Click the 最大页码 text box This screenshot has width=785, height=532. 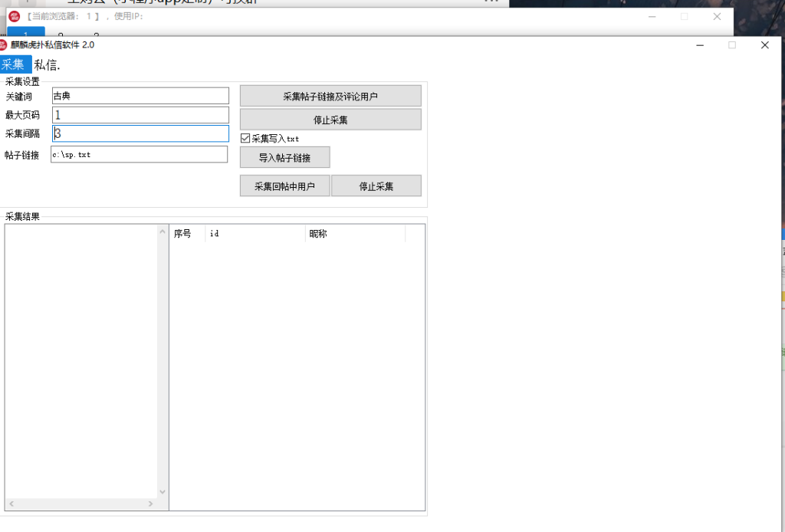140,115
